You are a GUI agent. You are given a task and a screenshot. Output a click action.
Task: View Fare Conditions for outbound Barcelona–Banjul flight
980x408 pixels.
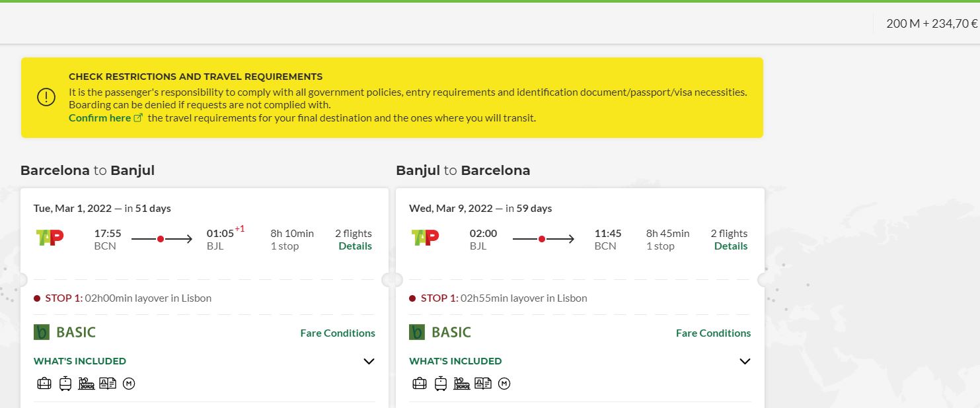click(338, 333)
